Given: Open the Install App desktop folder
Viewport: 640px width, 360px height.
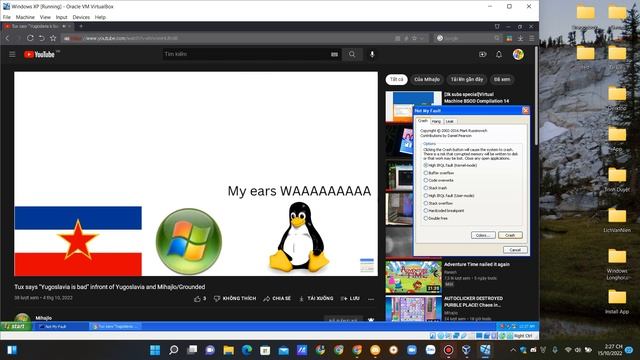Looking at the screenshot, I should point(617,301).
